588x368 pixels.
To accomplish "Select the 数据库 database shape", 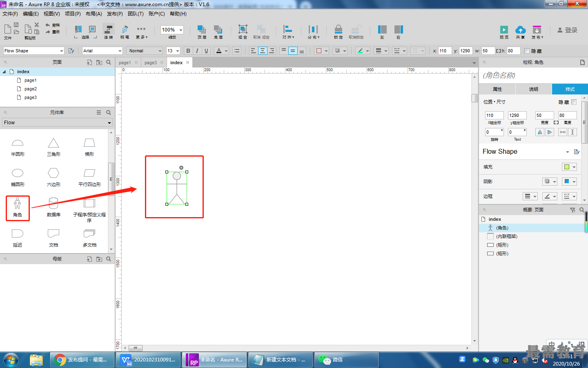I will (x=53, y=207).
